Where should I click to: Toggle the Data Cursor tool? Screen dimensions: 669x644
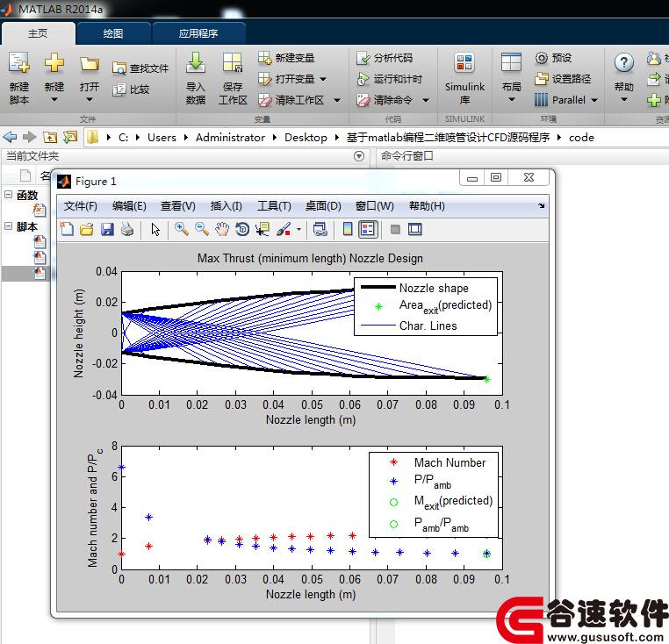(263, 230)
